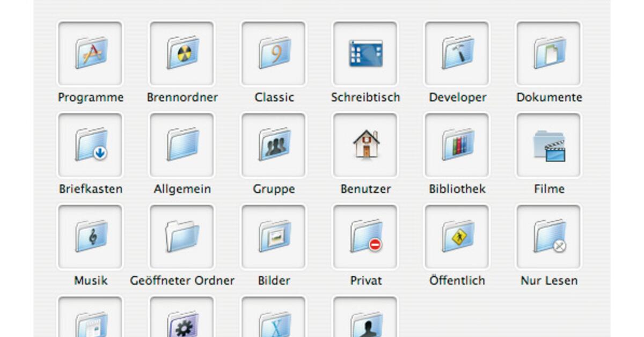Viewport: 644px width, 337px height.
Task: Open the Gruppe group folder icon
Action: pyautogui.click(x=274, y=145)
